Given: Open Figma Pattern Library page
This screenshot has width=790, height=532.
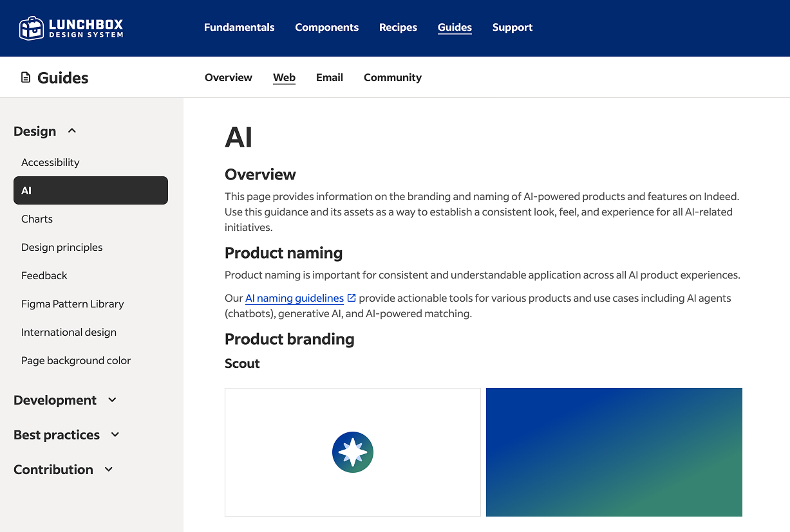Looking at the screenshot, I should [x=91, y=304].
